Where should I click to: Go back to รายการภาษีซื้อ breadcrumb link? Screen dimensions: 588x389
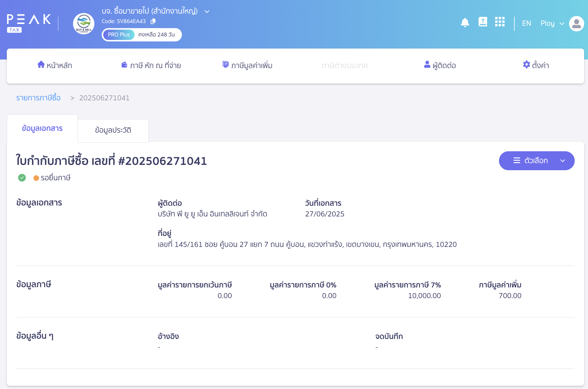pyautogui.click(x=38, y=98)
